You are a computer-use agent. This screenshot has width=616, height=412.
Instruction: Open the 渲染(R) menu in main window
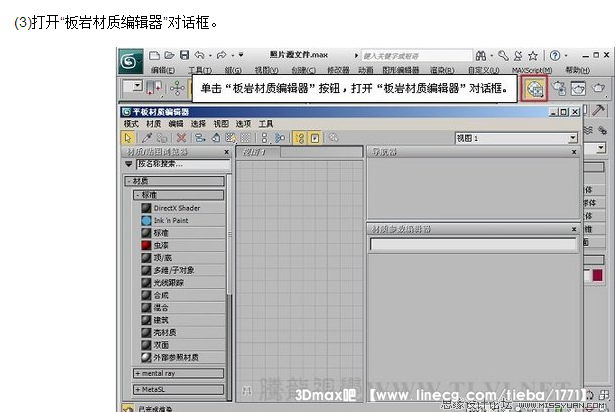pyautogui.click(x=442, y=70)
